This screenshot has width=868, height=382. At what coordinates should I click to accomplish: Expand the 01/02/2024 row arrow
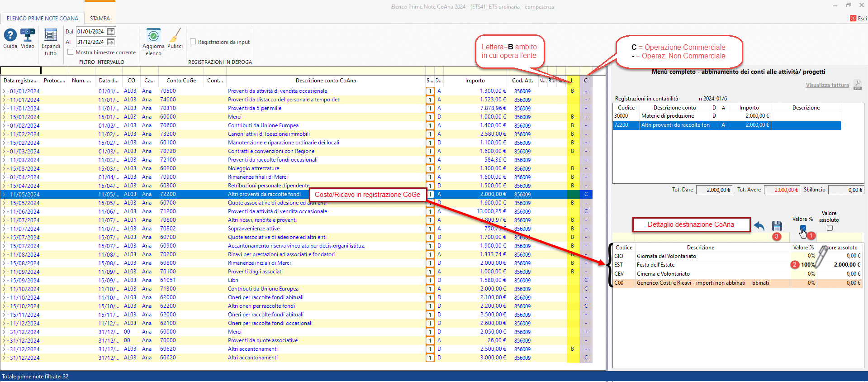[x=4, y=125]
